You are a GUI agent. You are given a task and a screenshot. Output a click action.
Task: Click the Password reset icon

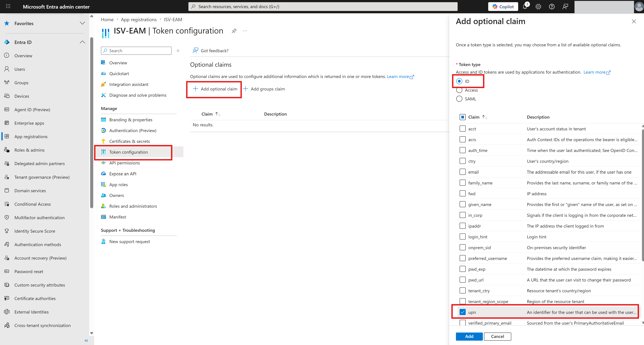pos(7,271)
